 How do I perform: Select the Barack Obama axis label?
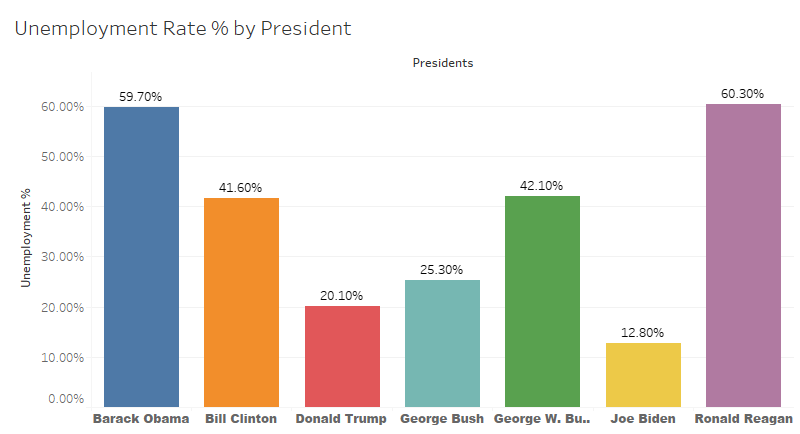click(x=141, y=419)
